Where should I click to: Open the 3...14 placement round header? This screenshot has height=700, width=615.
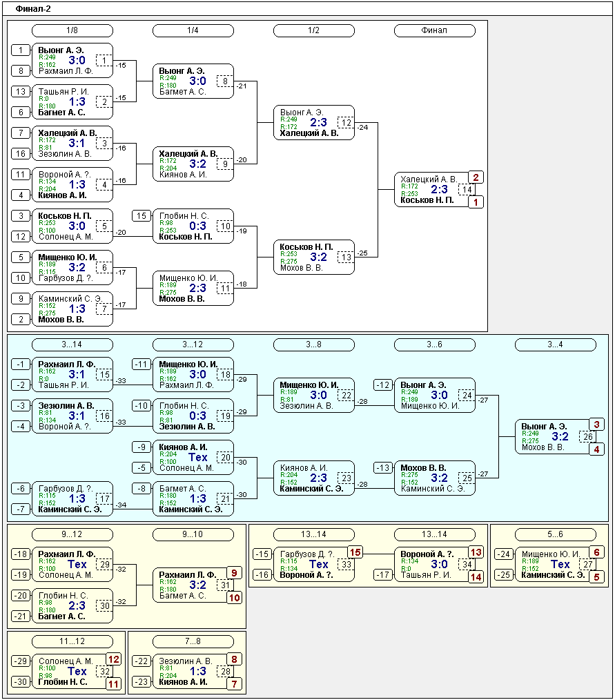pyautogui.click(x=72, y=344)
